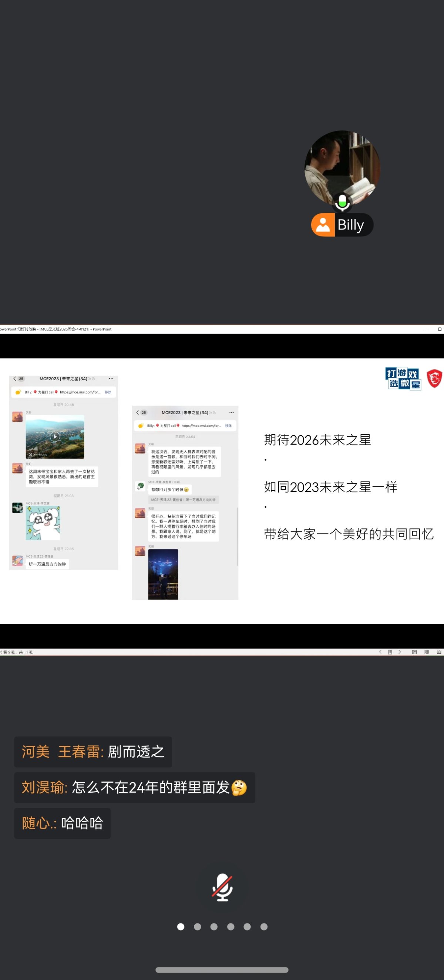
Task: Switch to Normal view in PowerPoint
Action: click(x=414, y=652)
